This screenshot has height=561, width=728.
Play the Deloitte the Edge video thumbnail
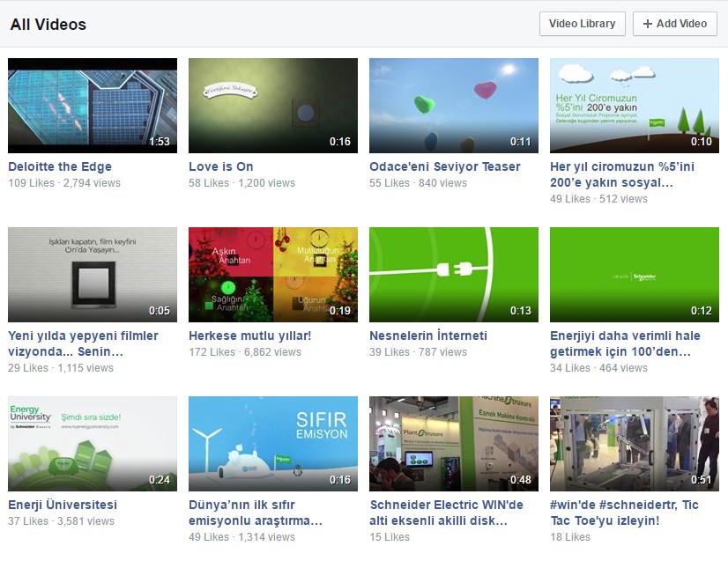pos(93,106)
